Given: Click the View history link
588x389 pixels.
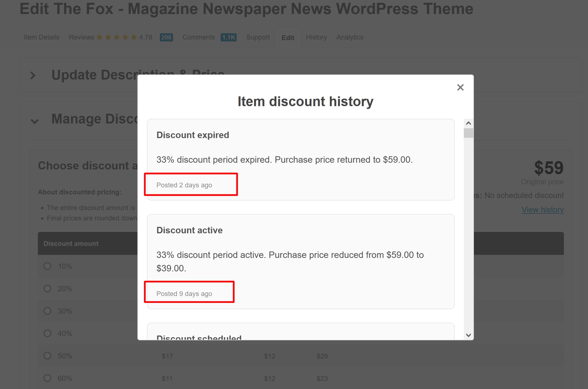Looking at the screenshot, I should click(543, 209).
